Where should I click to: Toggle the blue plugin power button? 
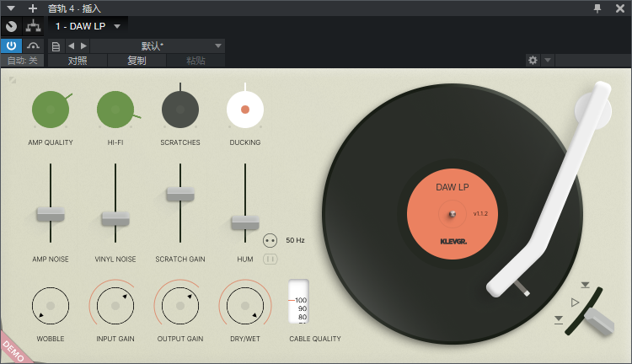click(x=11, y=45)
